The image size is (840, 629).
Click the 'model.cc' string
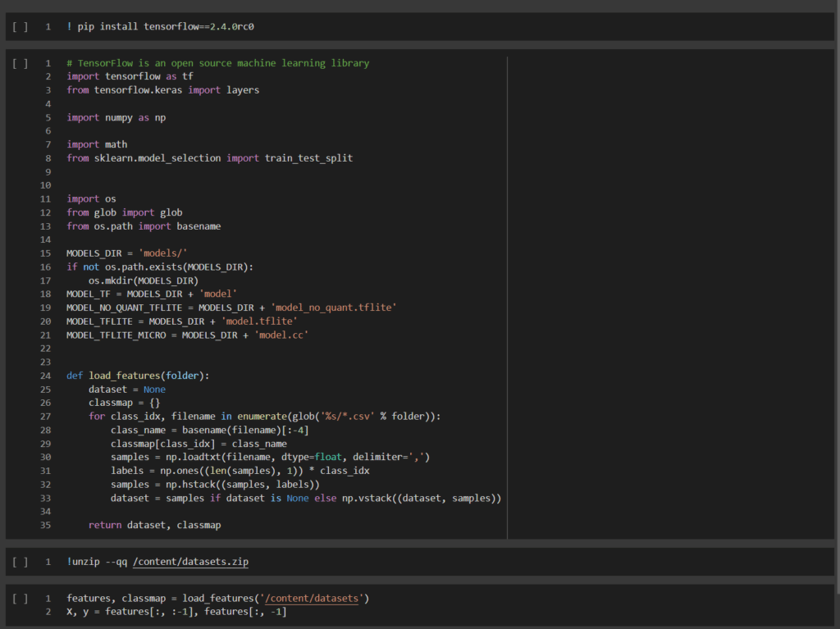(x=281, y=335)
